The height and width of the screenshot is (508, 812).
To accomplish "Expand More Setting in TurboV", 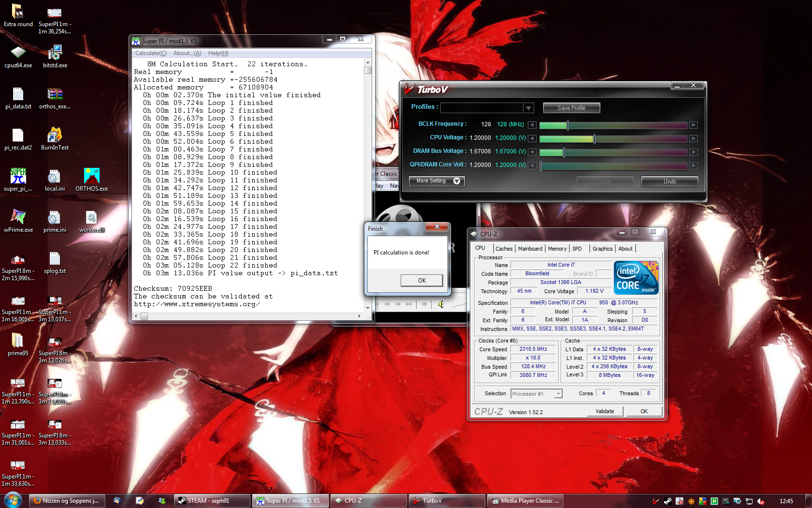I will tap(437, 181).
